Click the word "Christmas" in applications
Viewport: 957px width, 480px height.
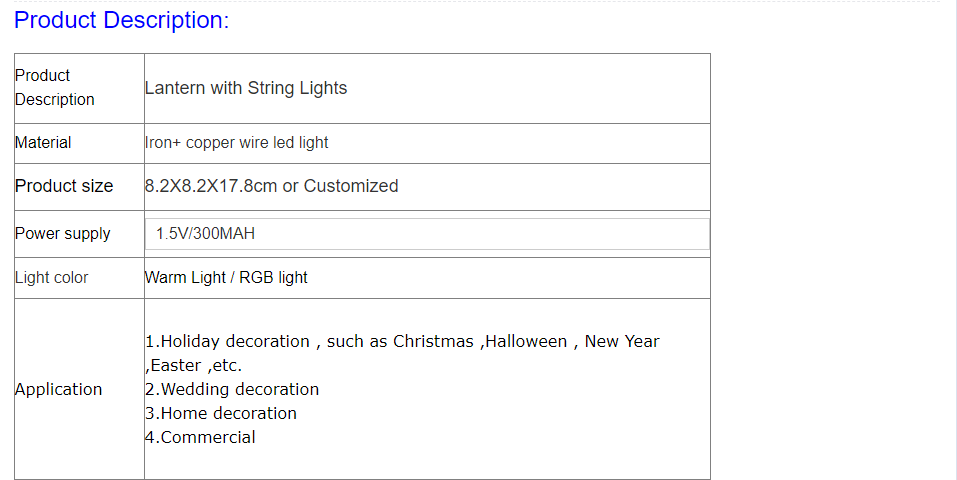433,342
